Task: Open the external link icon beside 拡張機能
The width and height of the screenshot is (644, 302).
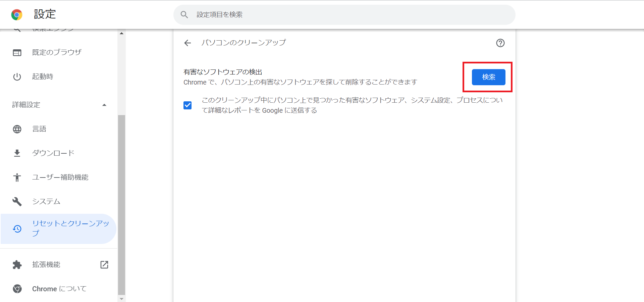Action: [x=104, y=265]
